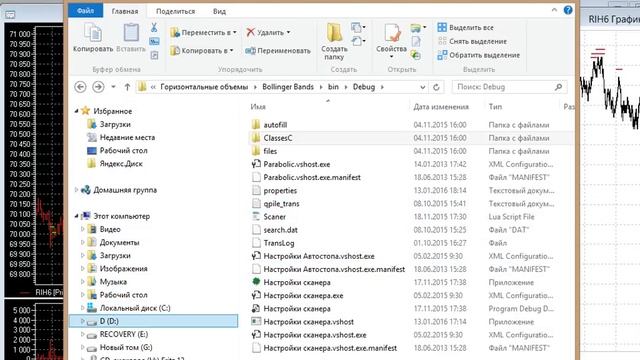Click green Настройки сканера application icon
Image resolution: width=640 pixels, height=360 pixels.
256,282
